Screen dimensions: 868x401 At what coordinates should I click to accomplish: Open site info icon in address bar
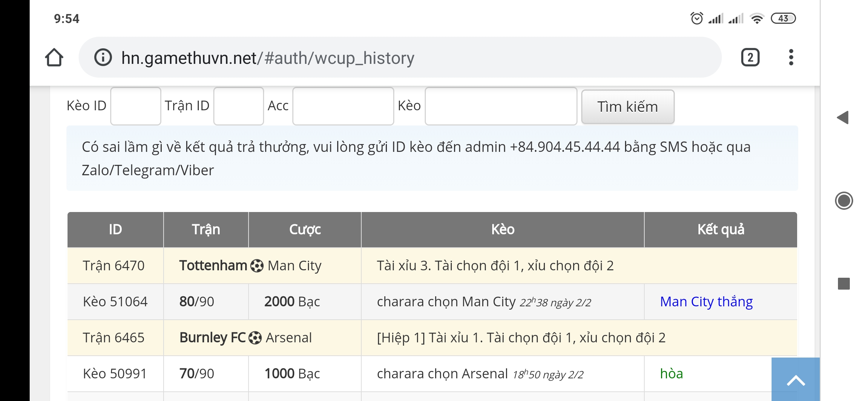click(103, 58)
